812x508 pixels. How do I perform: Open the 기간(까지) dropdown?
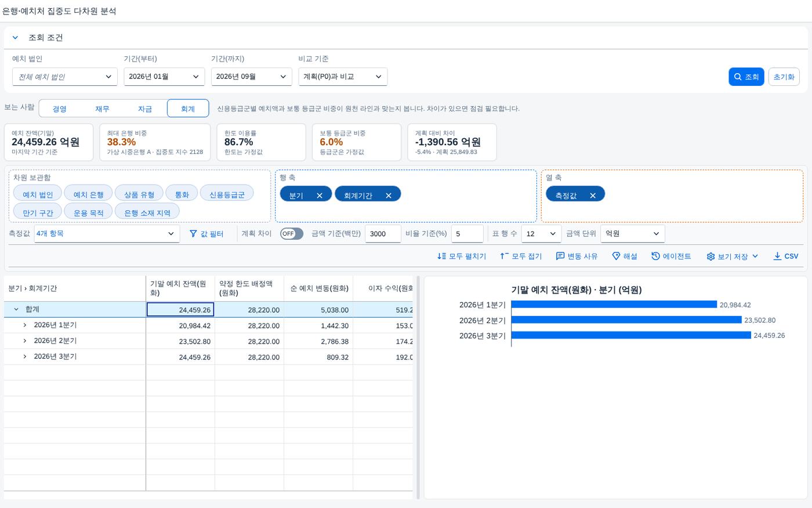(x=251, y=77)
